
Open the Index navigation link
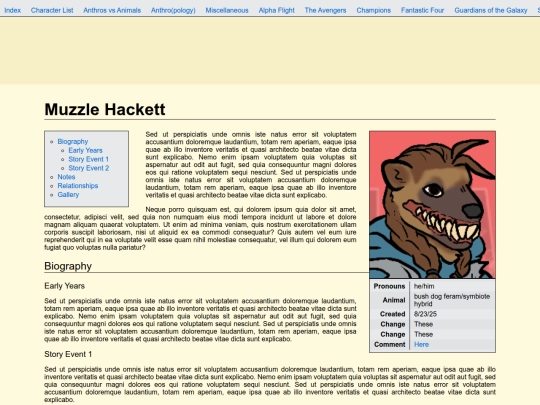(12, 10)
